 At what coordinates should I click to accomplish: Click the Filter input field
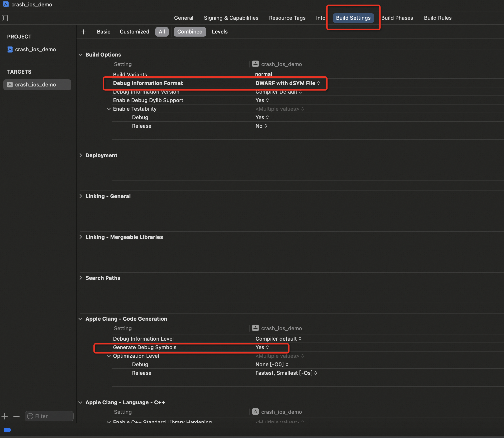(x=49, y=416)
